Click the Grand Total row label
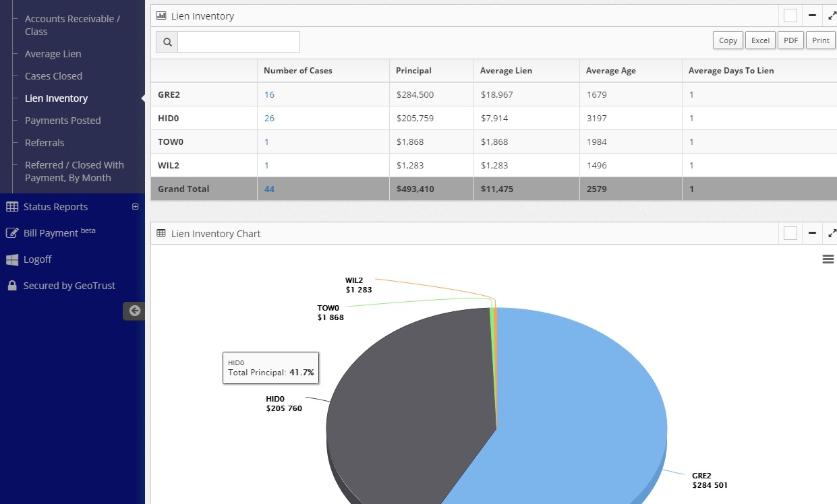Viewport: 837px width, 504px height. 183,189
